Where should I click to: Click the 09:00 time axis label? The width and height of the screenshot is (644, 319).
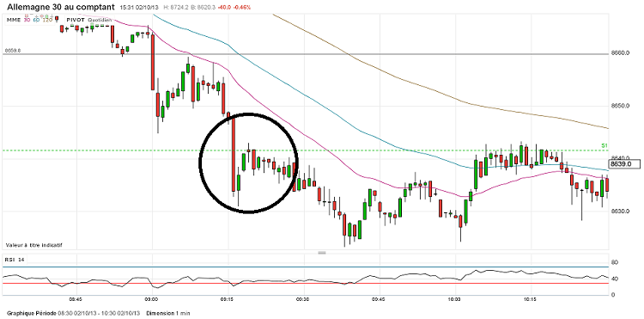[151, 299]
